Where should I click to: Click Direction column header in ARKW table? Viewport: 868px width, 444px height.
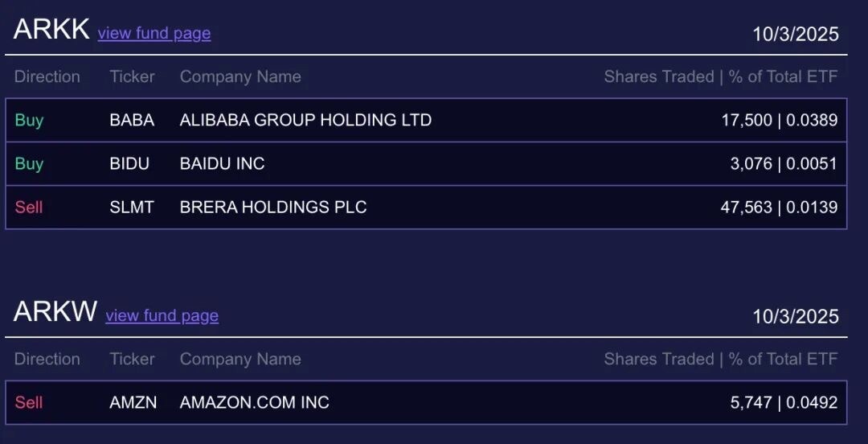pyautogui.click(x=47, y=359)
